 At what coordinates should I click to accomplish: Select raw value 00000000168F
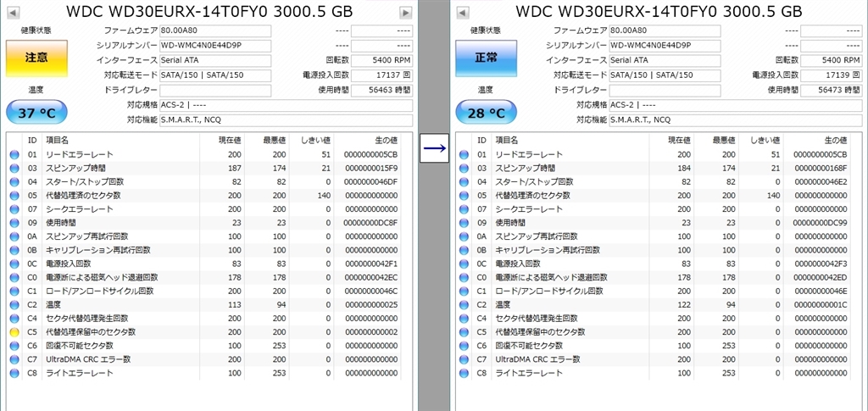821,168
